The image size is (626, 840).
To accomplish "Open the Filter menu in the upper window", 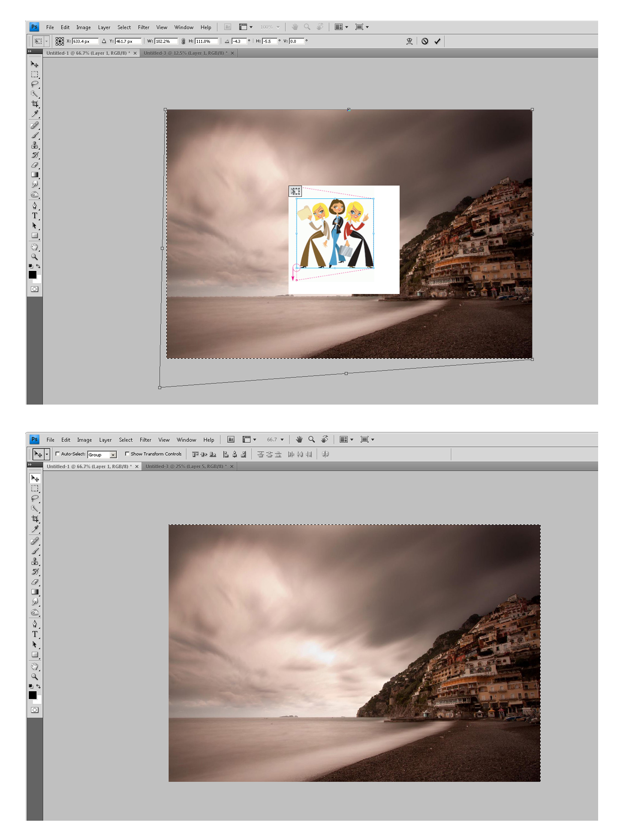I will pos(143,27).
